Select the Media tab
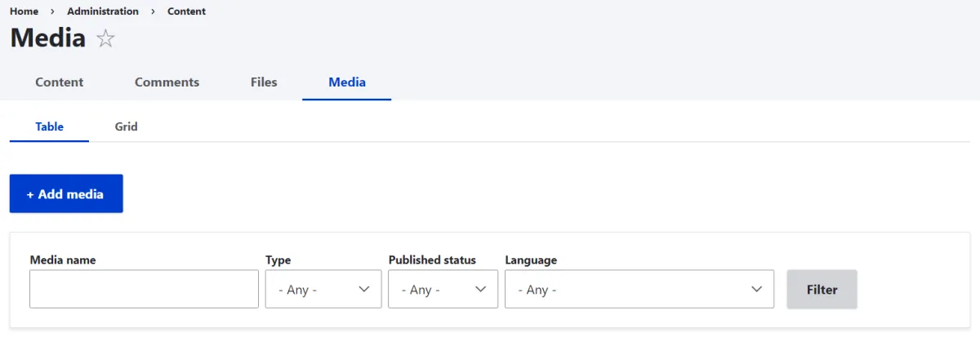Image resolution: width=980 pixels, height=337 pixels. pos(347,82)
